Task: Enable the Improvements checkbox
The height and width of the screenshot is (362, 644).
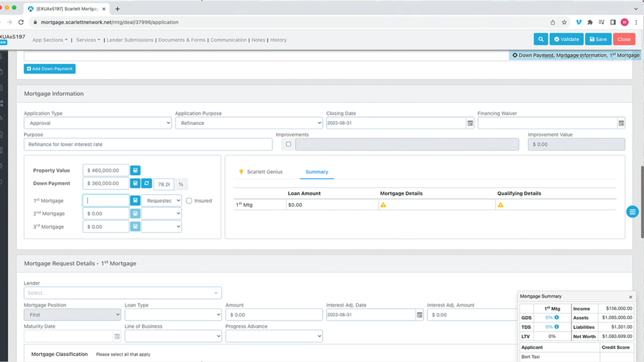Action: point(288,144)
